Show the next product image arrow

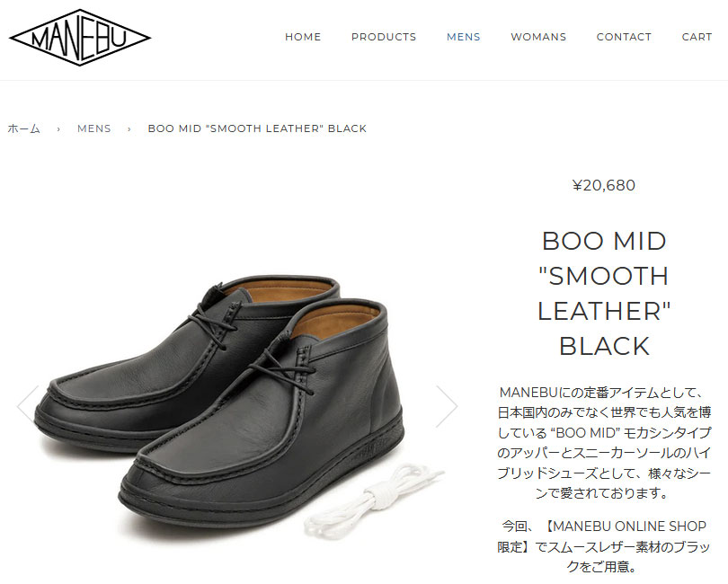[447, 406]
